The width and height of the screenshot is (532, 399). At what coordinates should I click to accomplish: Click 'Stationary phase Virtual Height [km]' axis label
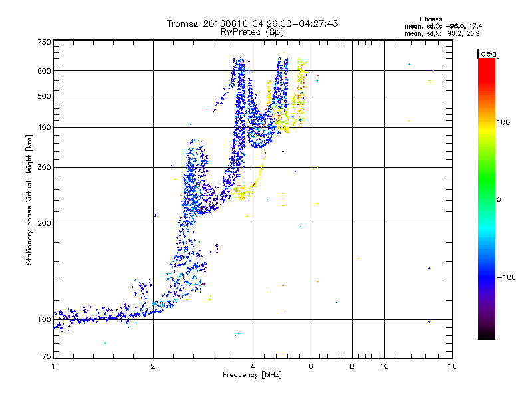29,200
